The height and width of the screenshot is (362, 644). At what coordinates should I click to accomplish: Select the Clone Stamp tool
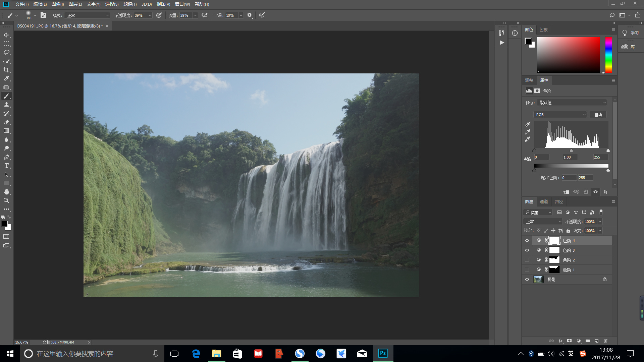6,105
